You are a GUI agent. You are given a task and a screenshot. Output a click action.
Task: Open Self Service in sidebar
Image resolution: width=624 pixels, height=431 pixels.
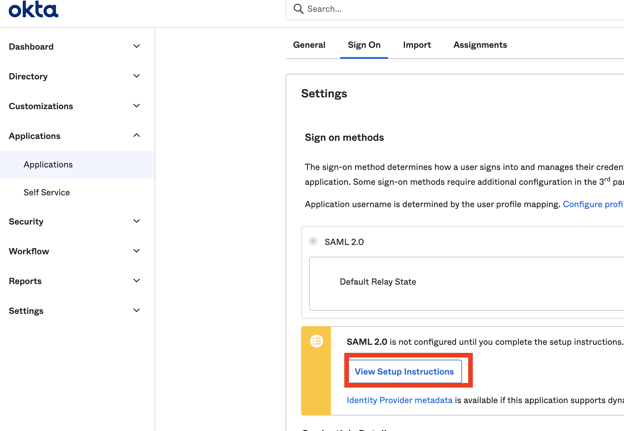tap(47, 193)
